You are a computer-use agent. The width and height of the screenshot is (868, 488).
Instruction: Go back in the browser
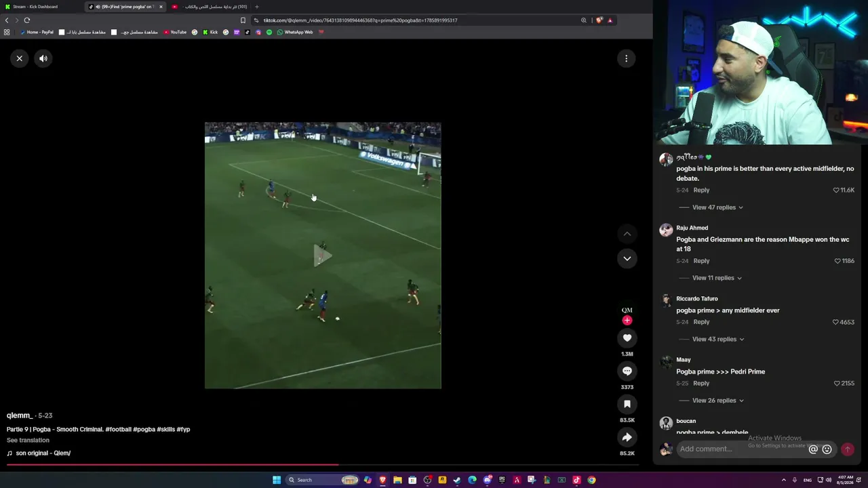7,20
